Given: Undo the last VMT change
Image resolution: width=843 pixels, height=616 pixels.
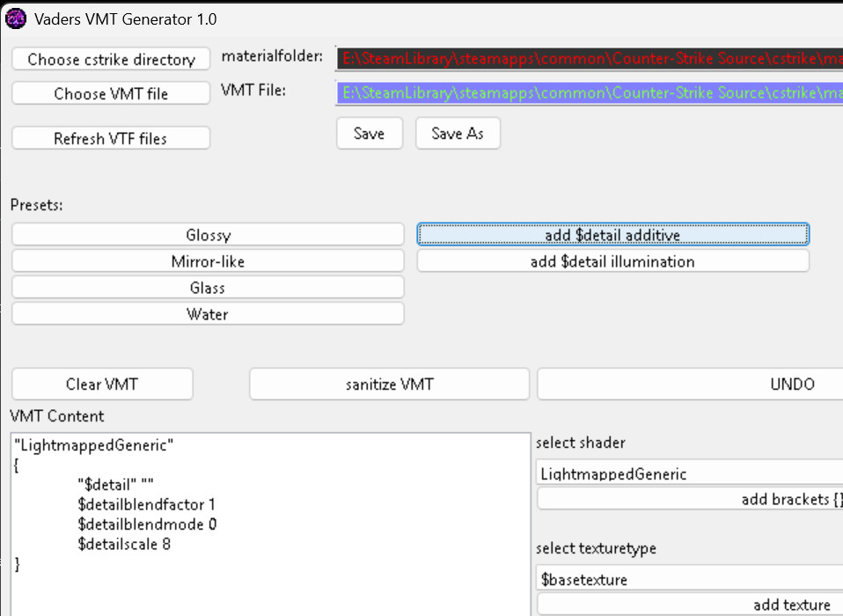Looking at the screenshot, I should click(x=690, y=384).
